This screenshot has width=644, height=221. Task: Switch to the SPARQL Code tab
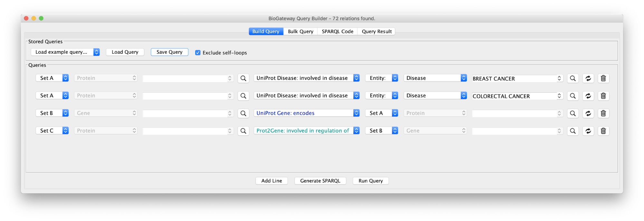pos(337,32)
